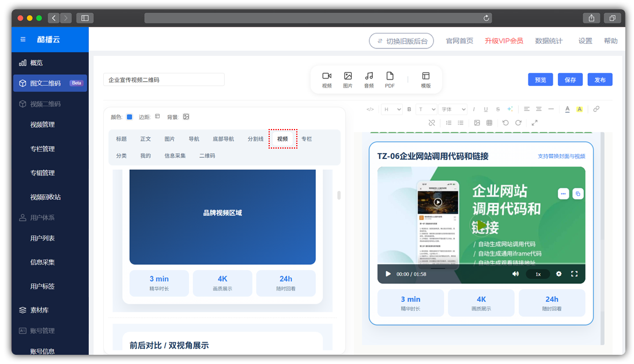The image size is (634, 364).
Task: Click the blue 颜色 color swatch
Action: point(130,117)
